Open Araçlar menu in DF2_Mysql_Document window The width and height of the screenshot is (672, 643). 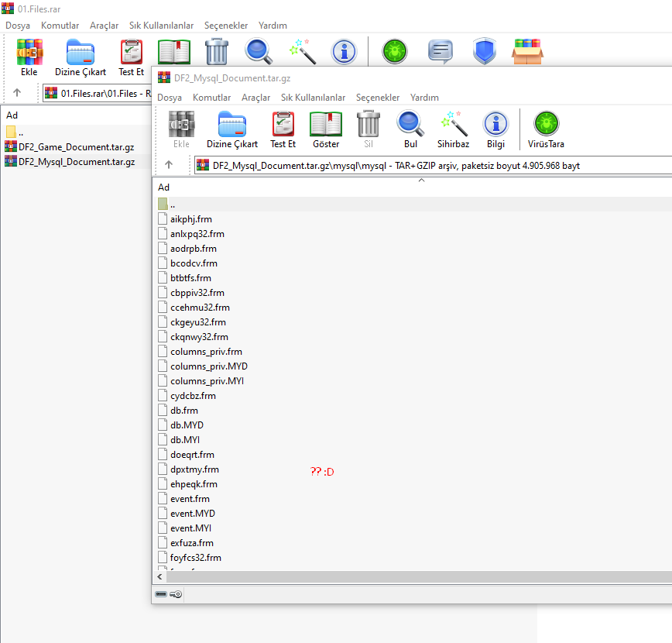point(255,98)
